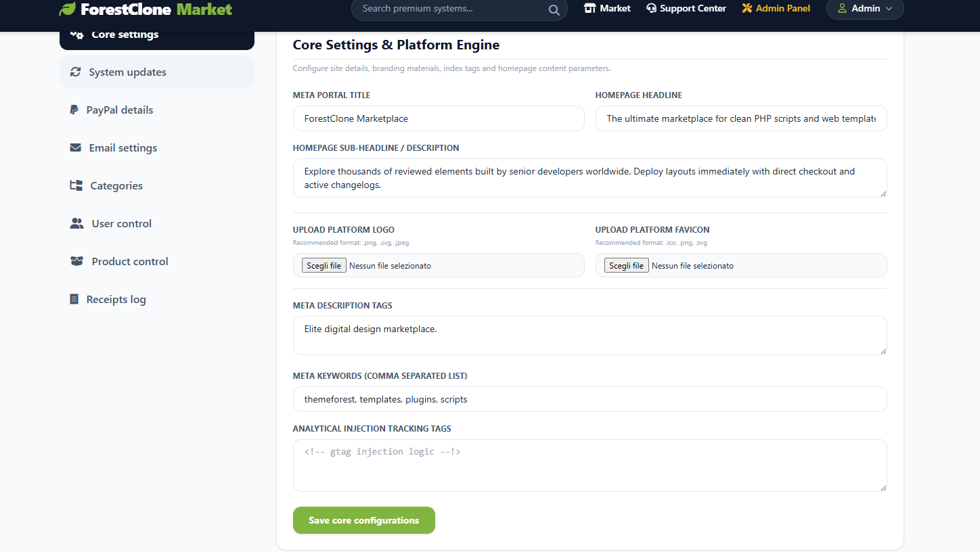Go to PayPal details section
The image size is (980, 552).
tap(157, 110)
